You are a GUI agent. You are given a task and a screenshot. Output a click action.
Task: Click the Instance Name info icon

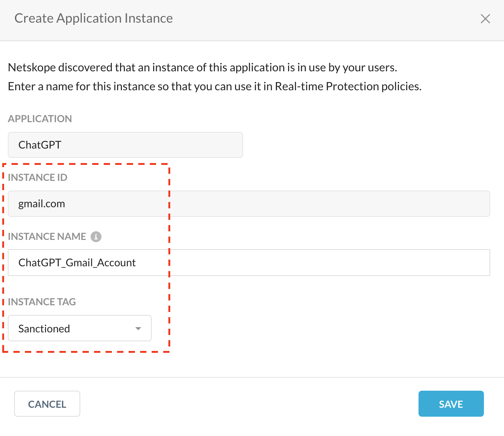point(96,237)
